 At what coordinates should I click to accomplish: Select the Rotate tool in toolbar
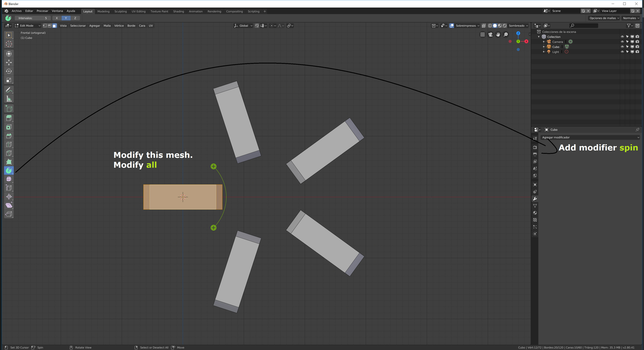pos(9,71)
